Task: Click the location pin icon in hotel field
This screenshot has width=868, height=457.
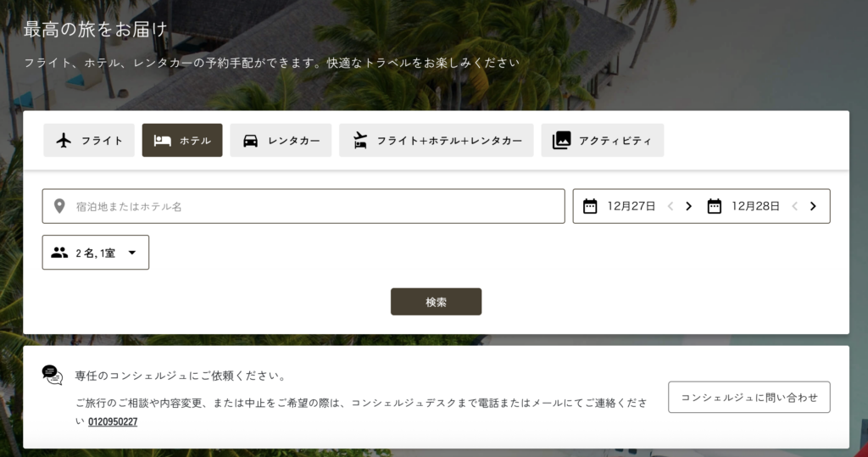Action: [x=59, y=207]
